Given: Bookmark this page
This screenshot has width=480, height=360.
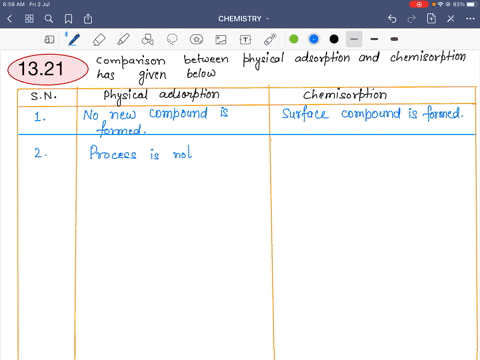Looking at the screenshot, I should tap(68, 19).
